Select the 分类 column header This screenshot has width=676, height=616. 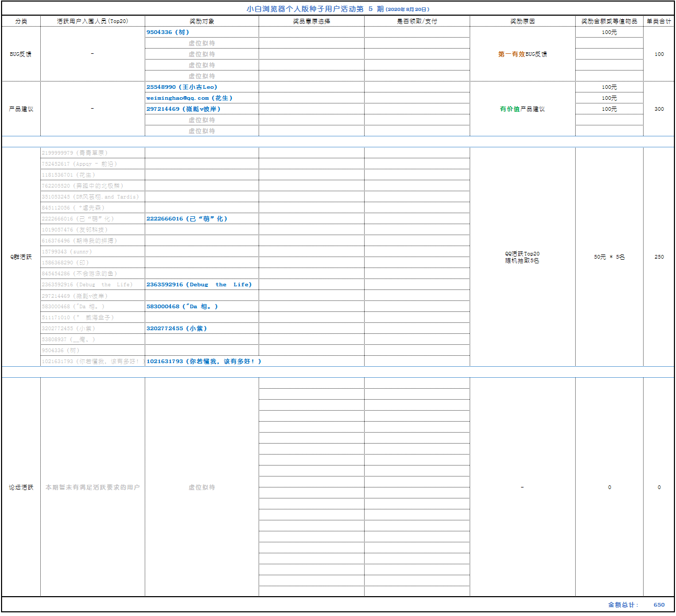pos(21,21)
